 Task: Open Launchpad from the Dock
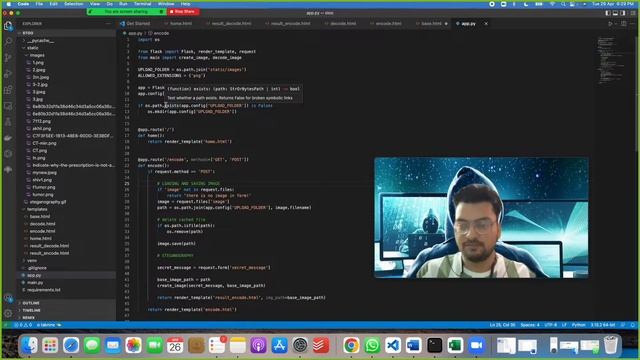pos(50,345)
